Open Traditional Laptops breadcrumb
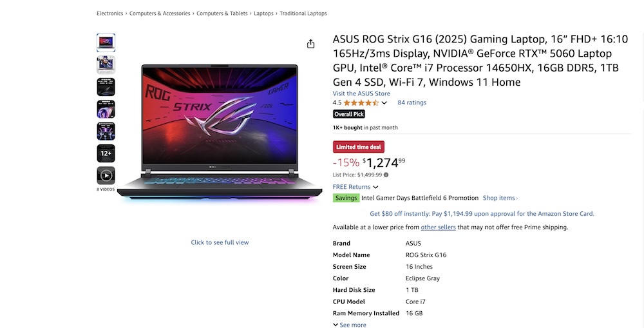Viewport: 644px width, 328px height. [x=303, y=14]
